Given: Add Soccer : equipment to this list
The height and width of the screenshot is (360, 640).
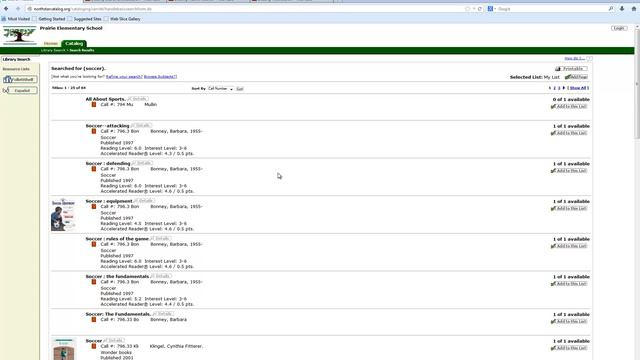Looking at the screenshot, I should [569, 209].
